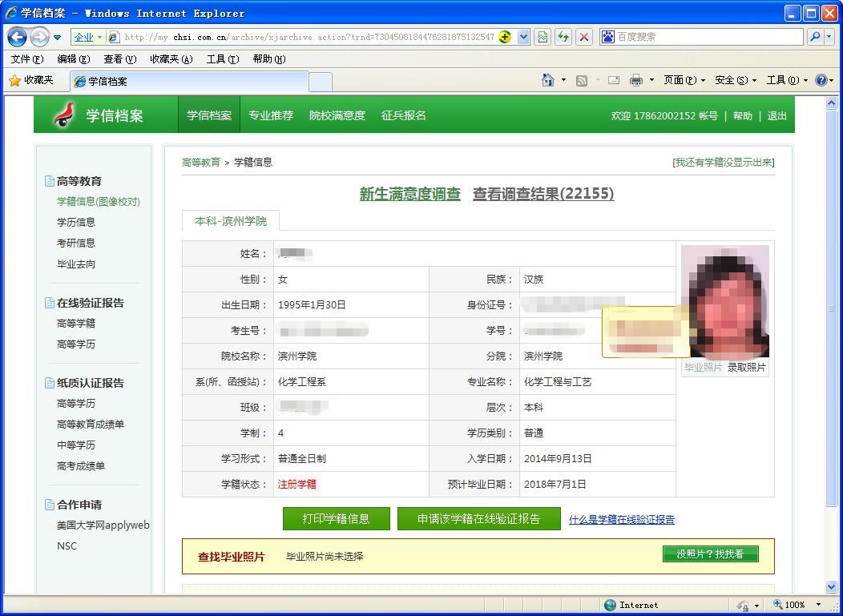843x616 pixels.
Task: Open 什么是学籍在线验证报告 link
Action: coord(621,520)
